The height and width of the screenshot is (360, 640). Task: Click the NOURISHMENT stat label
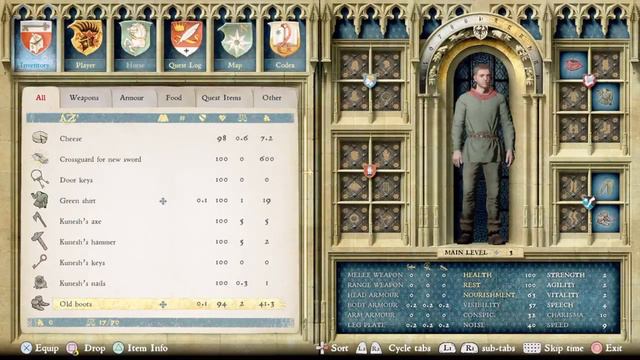[x=489, y=295]
